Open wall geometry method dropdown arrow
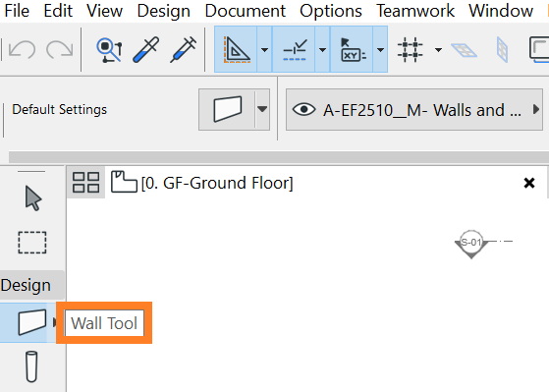Viewport: 549px width, 392px height. click(x=262, y=110)
